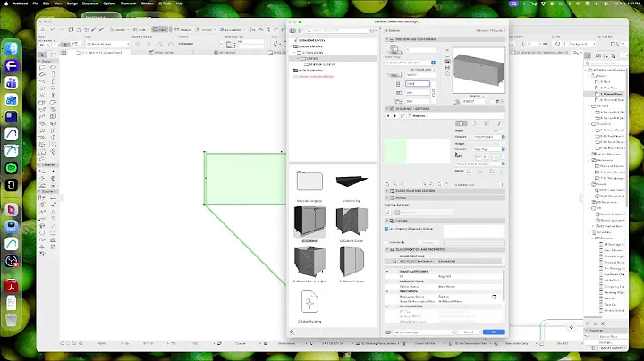
Task: Click the override surfaces toggle icon
Action: pos(388,213)
